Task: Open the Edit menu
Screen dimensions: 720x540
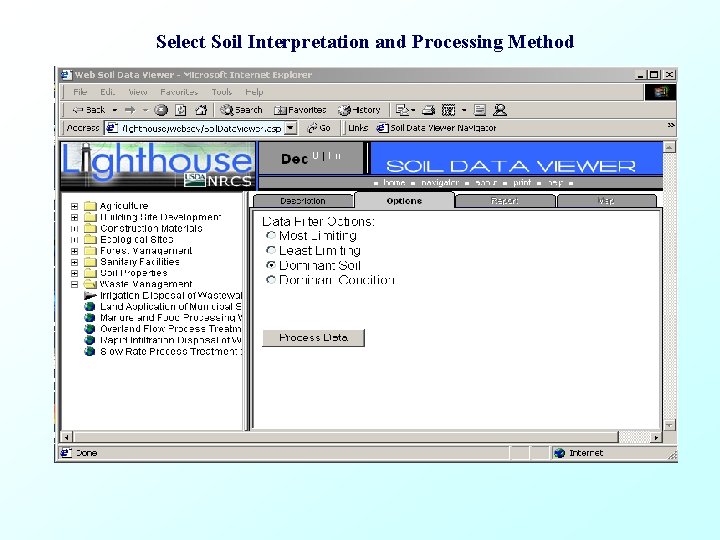Action: tap(107, 92)
